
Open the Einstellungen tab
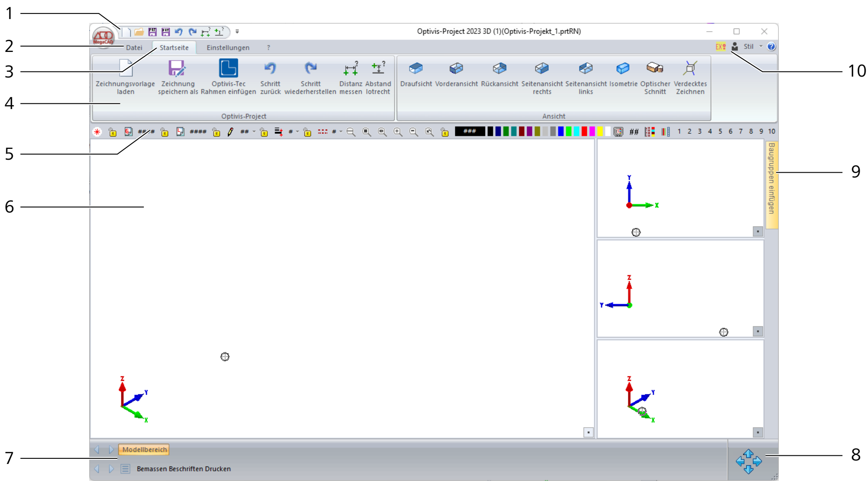point(228,48)
